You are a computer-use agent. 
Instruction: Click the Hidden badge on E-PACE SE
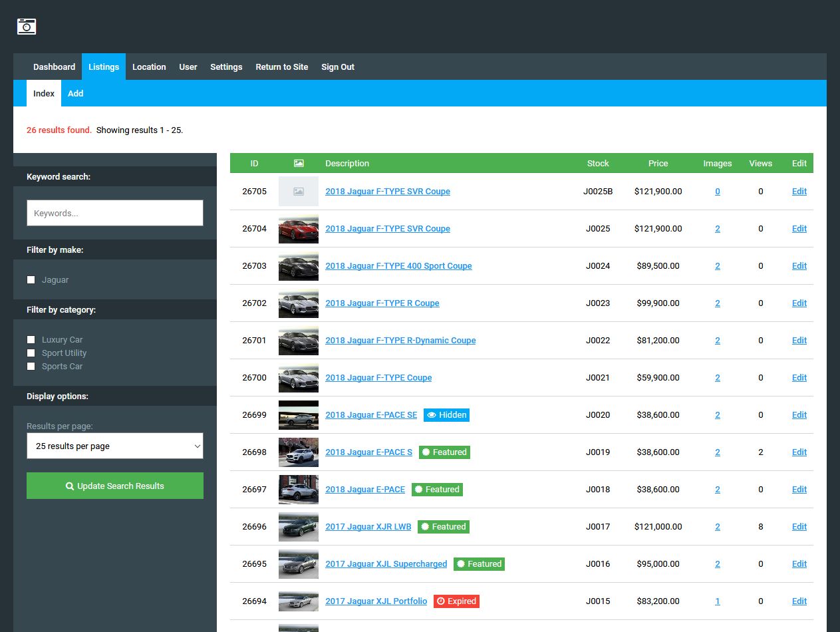446,415
